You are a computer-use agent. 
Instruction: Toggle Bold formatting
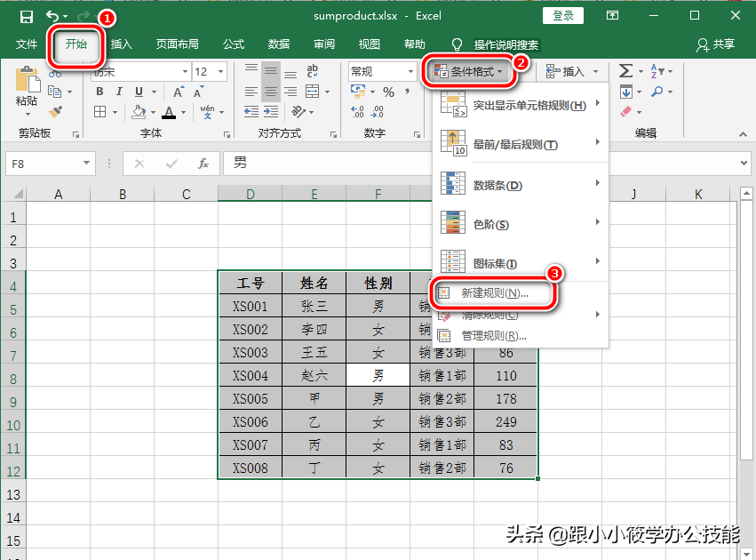coord(99,92)
